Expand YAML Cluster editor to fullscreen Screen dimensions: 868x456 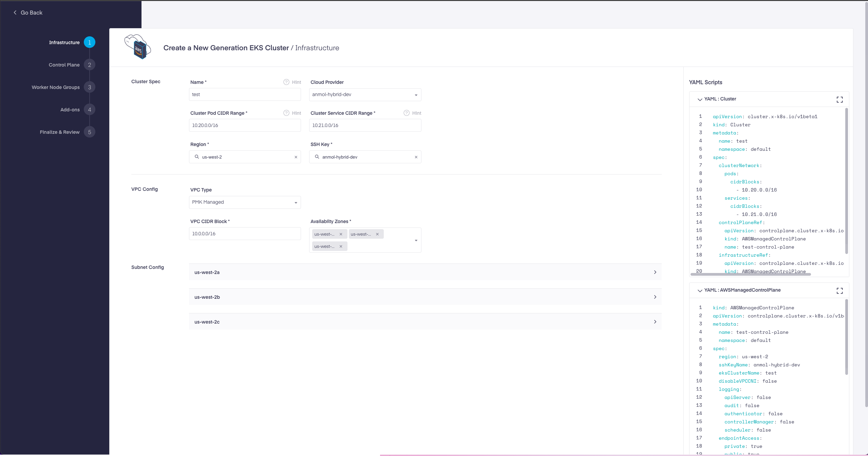click(839, 99)
